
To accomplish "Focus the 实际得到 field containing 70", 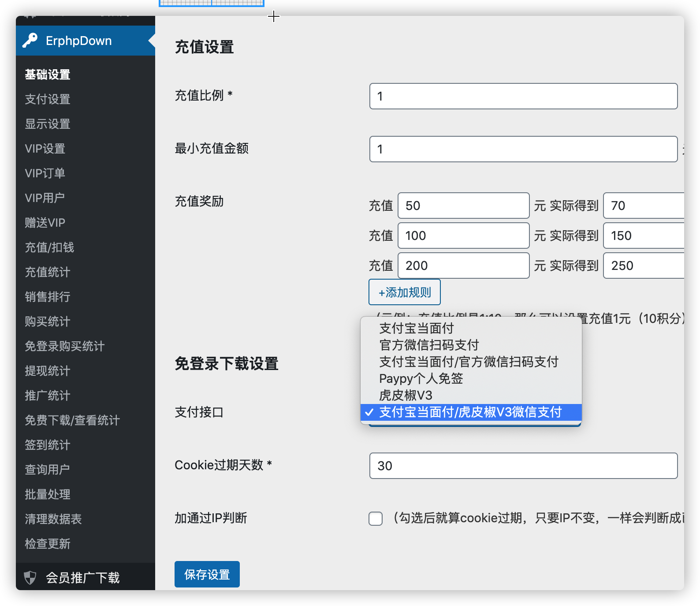I will click(644, 206).
